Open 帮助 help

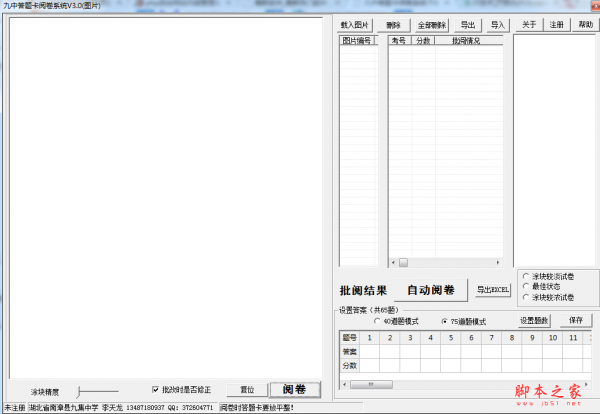585,25
